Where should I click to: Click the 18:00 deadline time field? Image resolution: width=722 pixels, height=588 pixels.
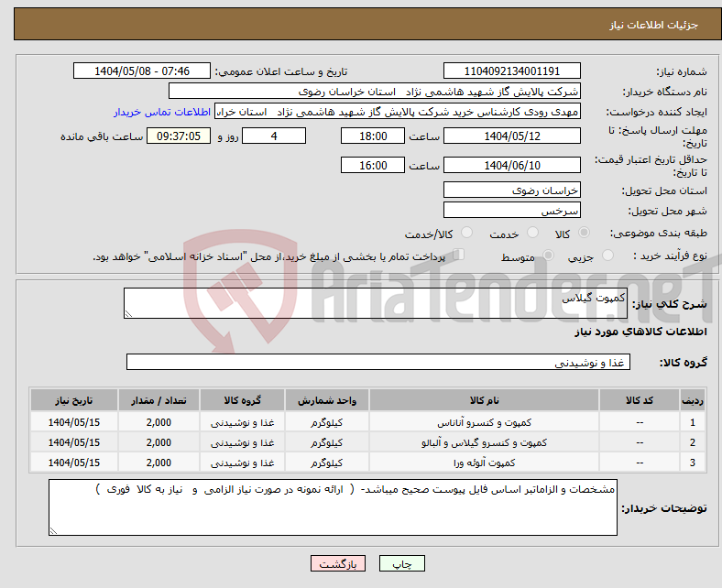pyautogui.click(x=373, y=136)
